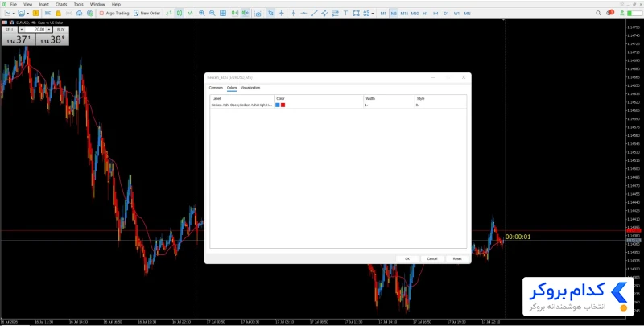The width and height of the screenshot is (644, 326).
Task: Click the New Order toolbar button
Action: coord(147,13)
